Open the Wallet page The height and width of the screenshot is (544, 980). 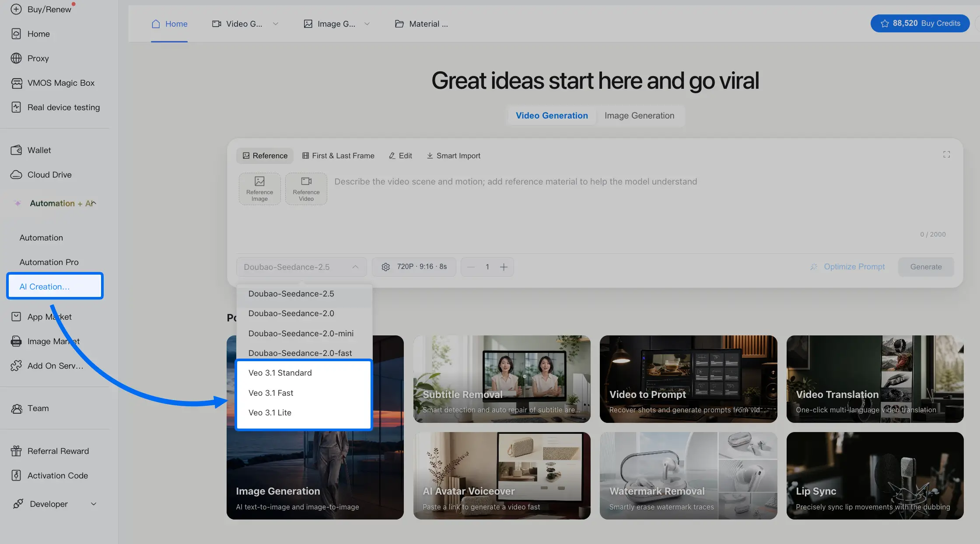[31, 150]
